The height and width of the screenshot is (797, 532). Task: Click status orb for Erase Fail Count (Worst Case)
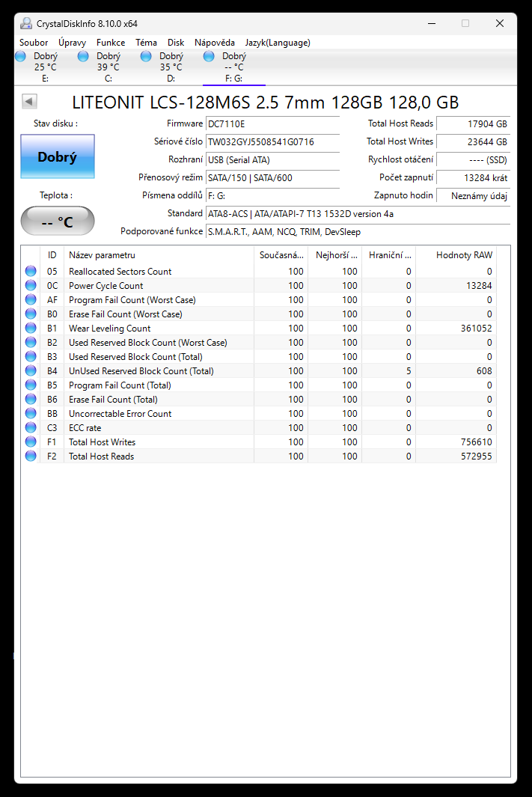pyautogui.click(x=31, y=314)
